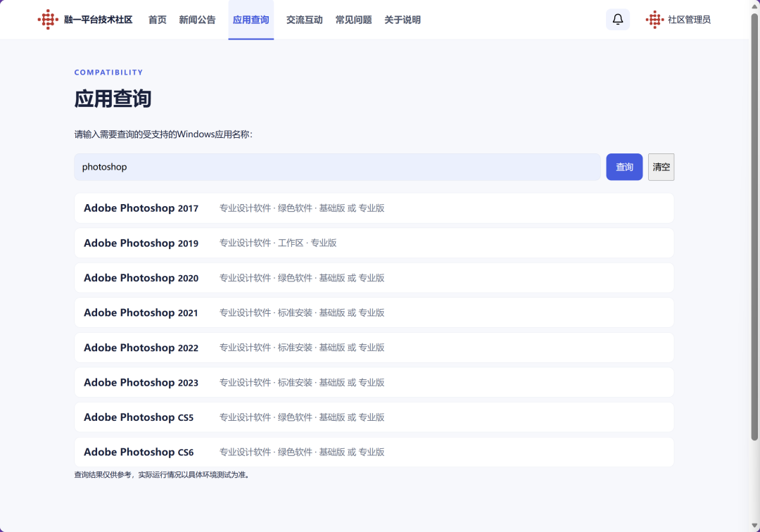Screen dimensions: 760x532
Task: Open the Adobe Photoshop 2022 entry
Action: click(374, 348)
